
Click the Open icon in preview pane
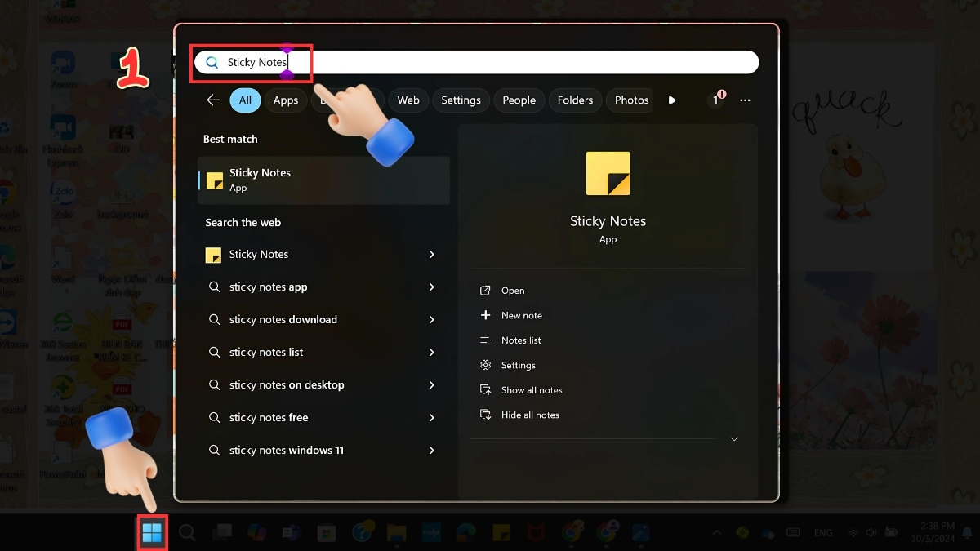pyautogui.click(x=485, y=291)
